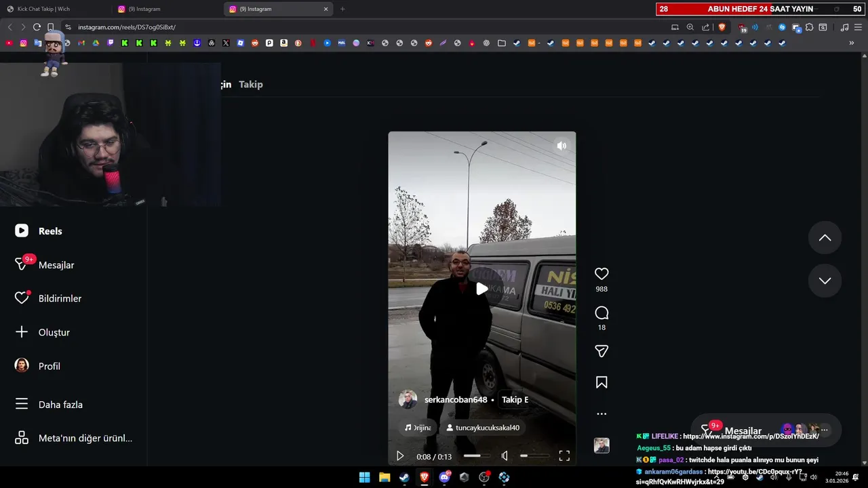Reload the current page

pyautogui.click(x=37, y=27)
